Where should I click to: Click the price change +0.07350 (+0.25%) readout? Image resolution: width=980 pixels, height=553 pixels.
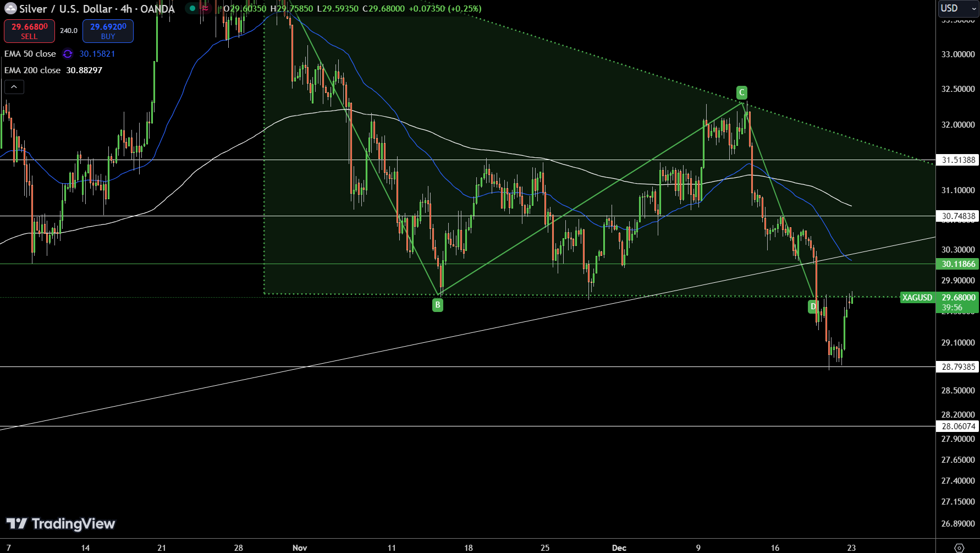point(445,9)
